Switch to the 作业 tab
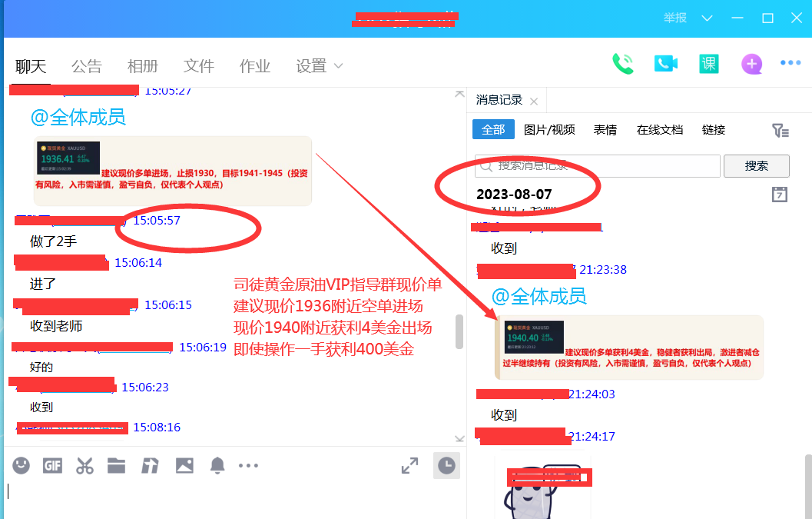The image size is (812, 519). point(255,66)
